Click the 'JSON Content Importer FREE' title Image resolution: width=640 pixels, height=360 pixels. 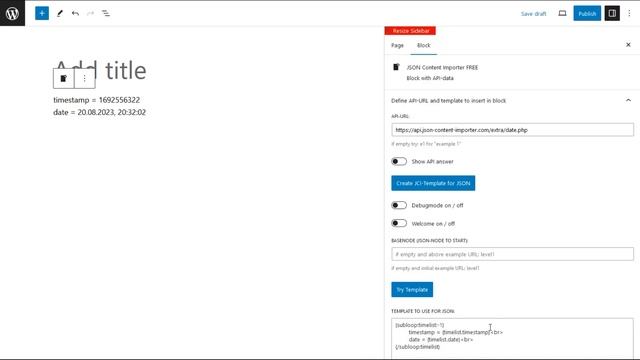pos(442,67)
